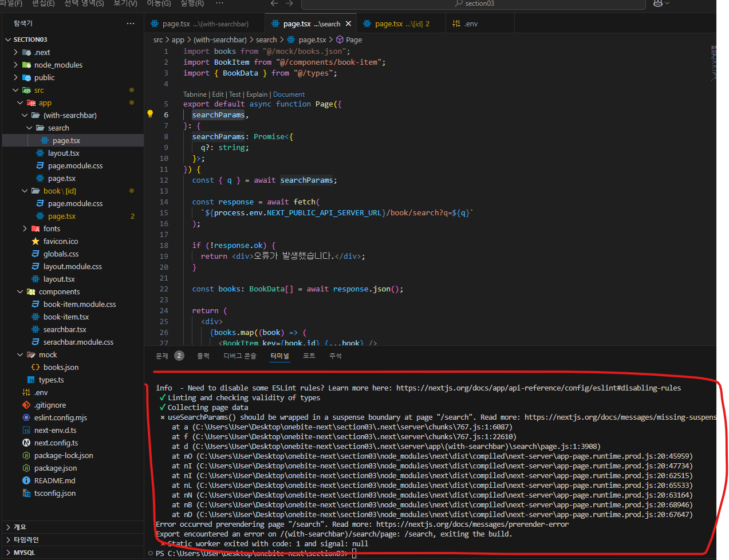Click the Document code lens link

pos(289,94)
